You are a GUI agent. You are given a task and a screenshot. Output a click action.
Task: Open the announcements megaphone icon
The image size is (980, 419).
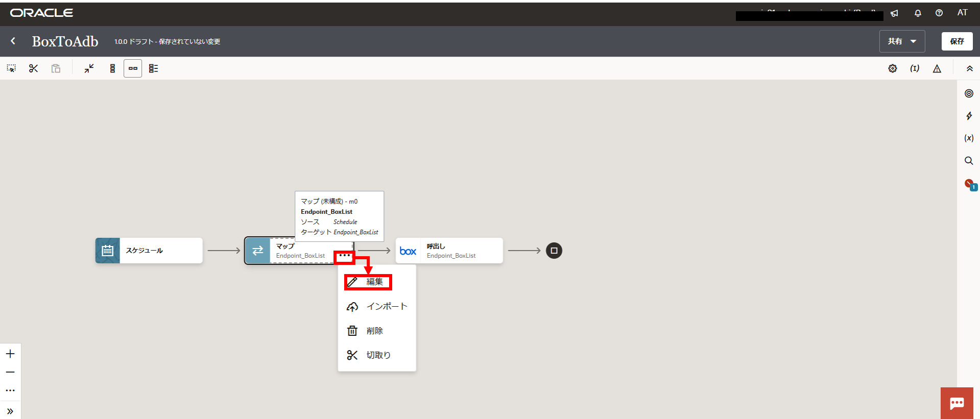[x=894, y=13]
